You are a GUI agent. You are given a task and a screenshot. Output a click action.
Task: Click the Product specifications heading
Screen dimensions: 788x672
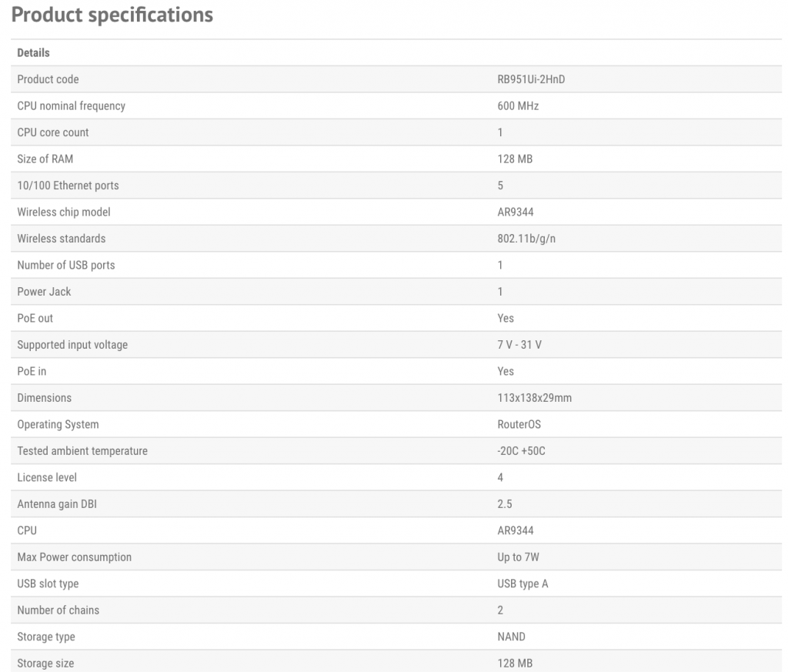tap(112, 15)
